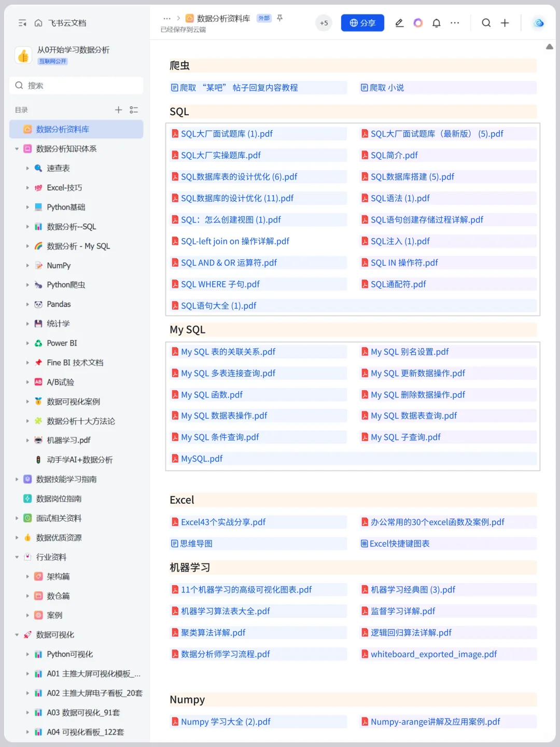This screenshot has height=747, width=560.
Task: Click the thumbs-up knowledge base icon
Action: click(23, 55)
